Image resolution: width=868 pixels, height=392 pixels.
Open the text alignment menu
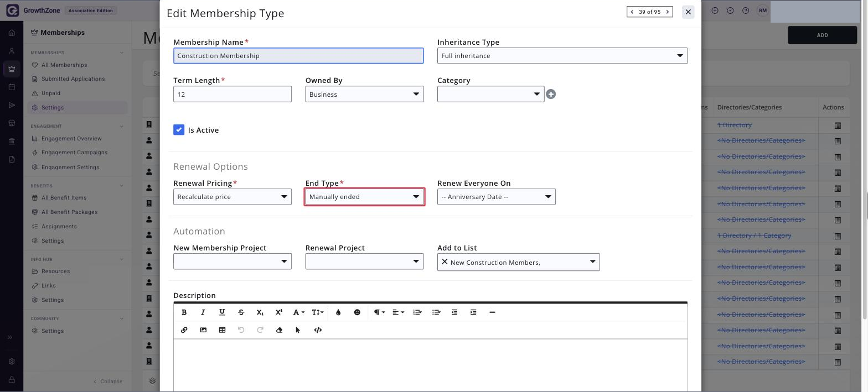pos(398,312)
